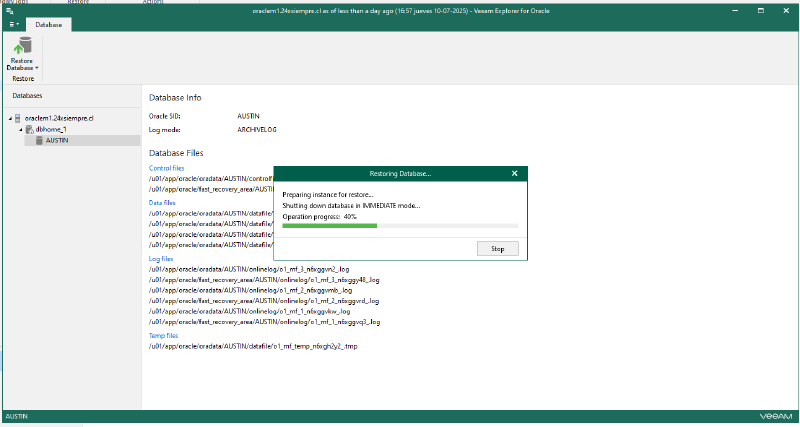Click the o1_mf_temp_n6xgh2y2_.tmp file path
Image resolution: width=800 pixels, height=427 pixels.
click(253, 346)
